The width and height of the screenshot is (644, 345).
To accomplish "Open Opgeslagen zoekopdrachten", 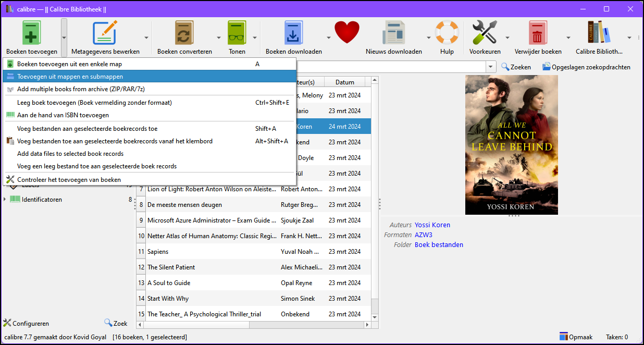I will pyautogui.click(x=586, y=67).
